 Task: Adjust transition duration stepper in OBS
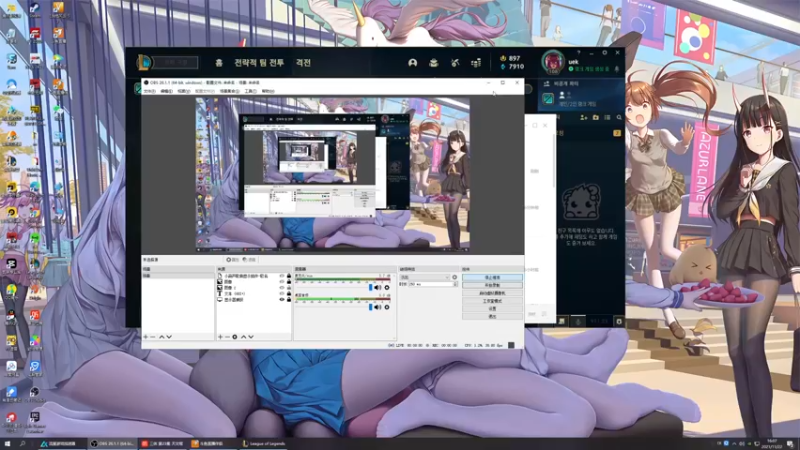tap(455, 284)
